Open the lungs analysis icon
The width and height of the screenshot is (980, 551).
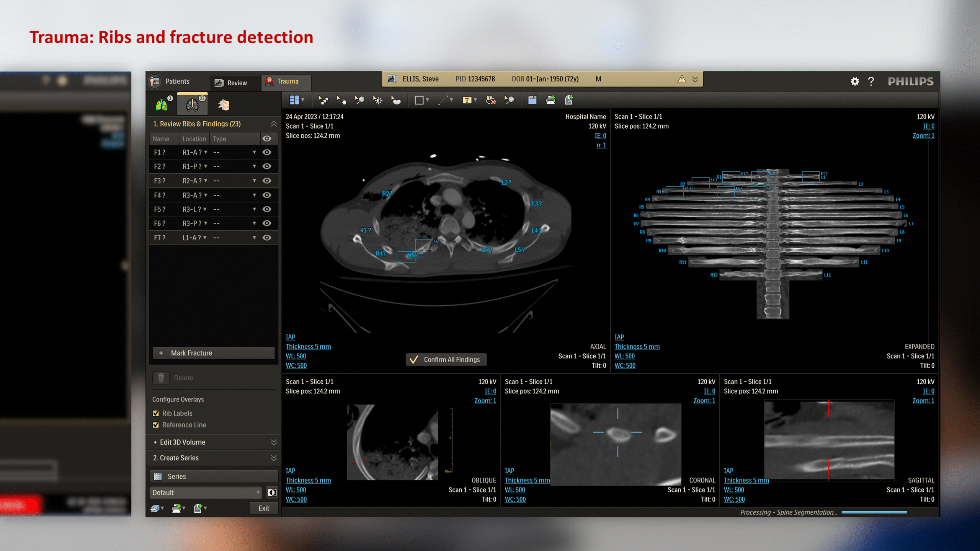tap(162, 104)
